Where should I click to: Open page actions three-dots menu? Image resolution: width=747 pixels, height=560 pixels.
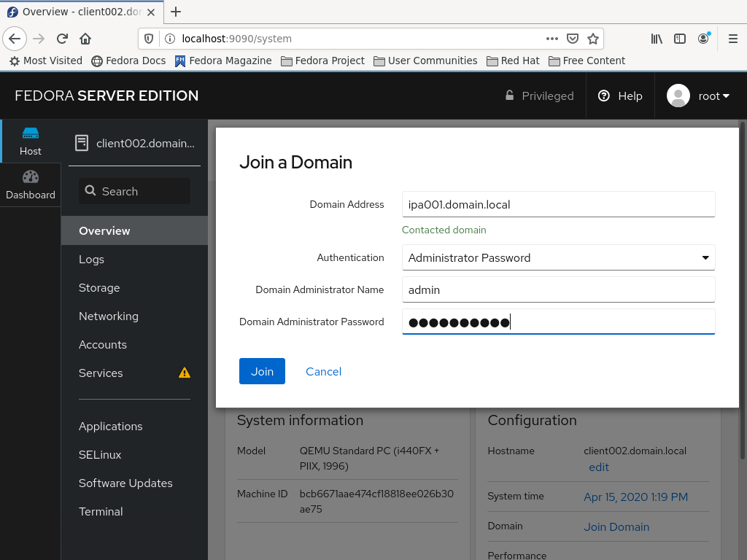pyautogui.click(x=551, y=39)
